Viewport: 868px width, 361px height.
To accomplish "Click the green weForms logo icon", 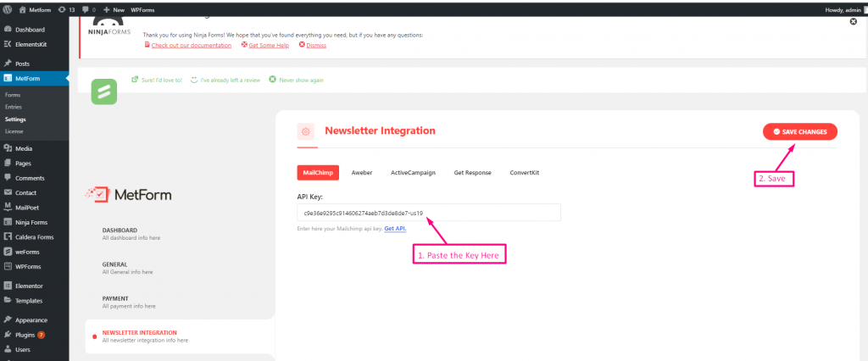I will click(x=104, y=92).
